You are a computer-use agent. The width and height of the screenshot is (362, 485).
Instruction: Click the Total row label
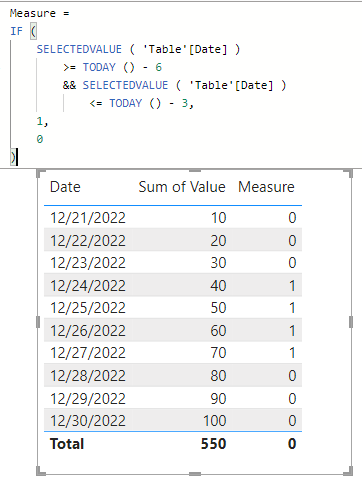pyautogui.click(x=67, y=444)
